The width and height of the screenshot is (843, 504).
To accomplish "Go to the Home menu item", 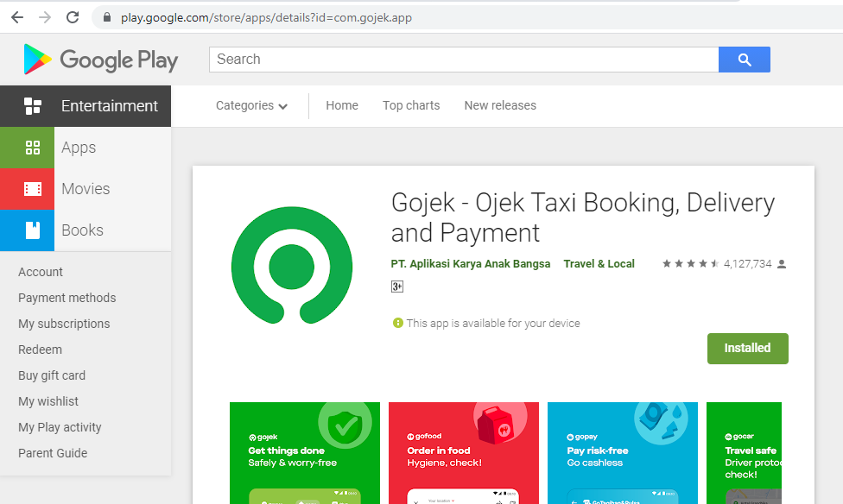I will (x=341, y=105).
